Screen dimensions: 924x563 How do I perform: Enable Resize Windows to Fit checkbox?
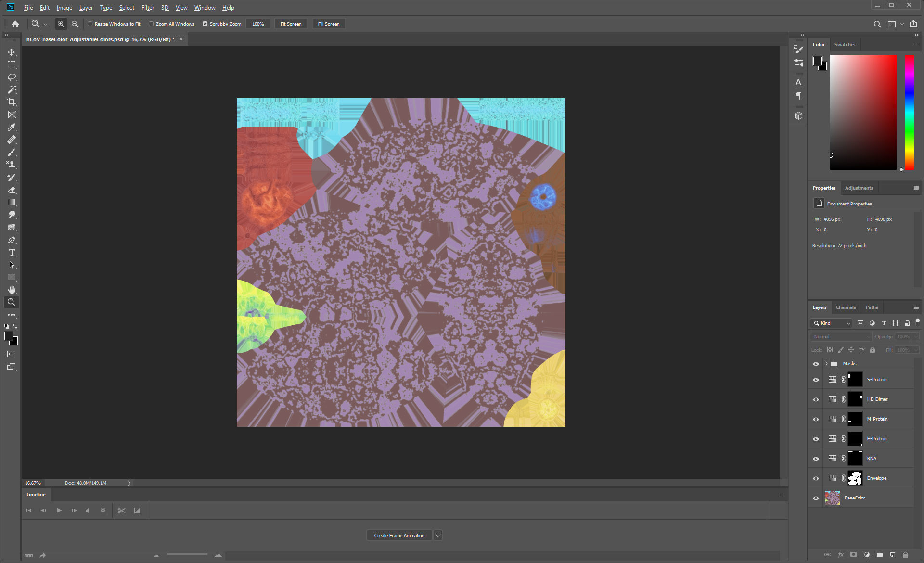[x=90, y=24]
